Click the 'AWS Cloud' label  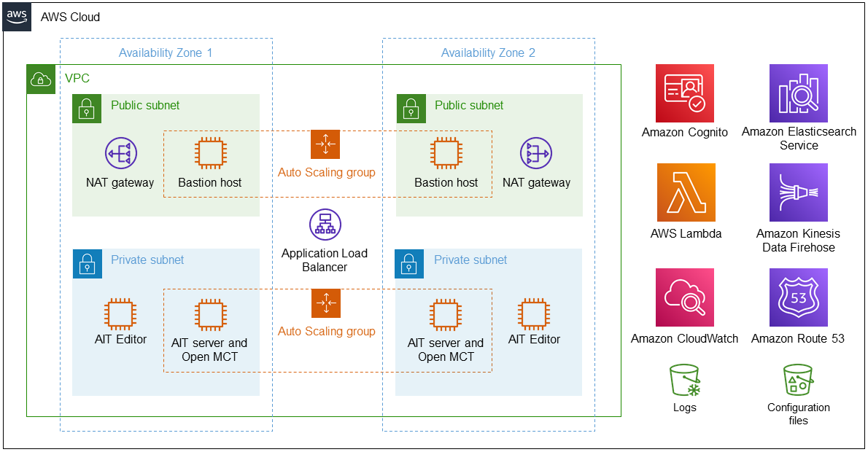(x=70, y=17)
